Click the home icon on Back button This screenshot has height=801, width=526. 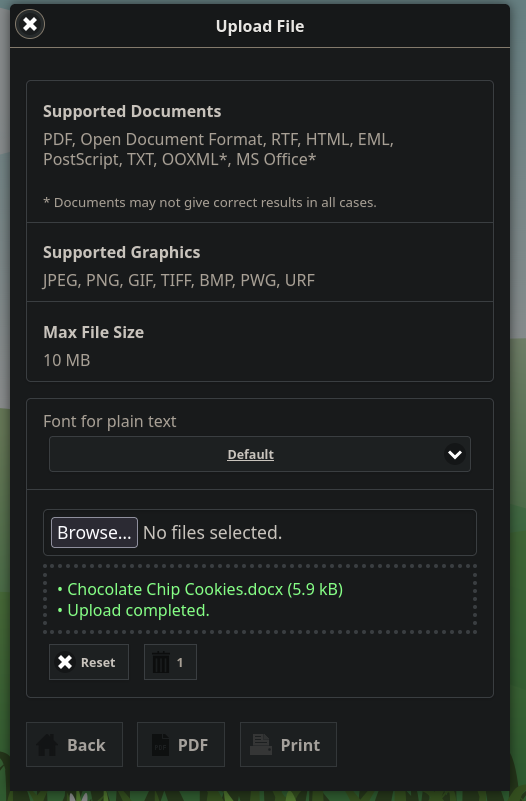46,745
